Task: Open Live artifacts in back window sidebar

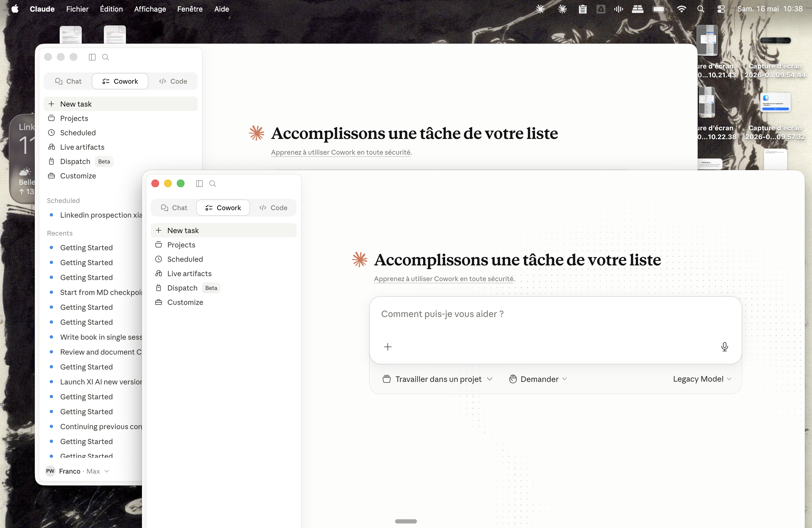Action: click(x=120, y=147)
